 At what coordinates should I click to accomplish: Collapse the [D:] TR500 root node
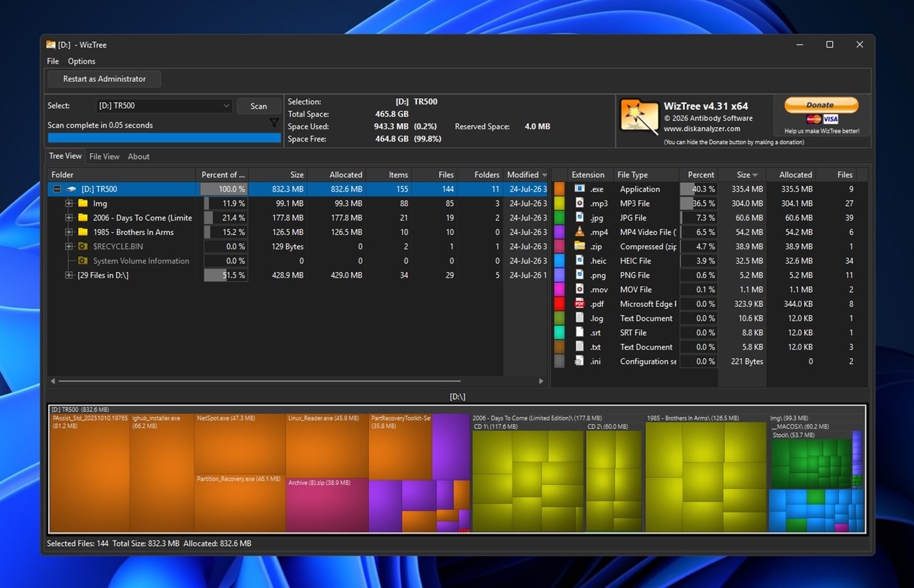pos(57,189)
